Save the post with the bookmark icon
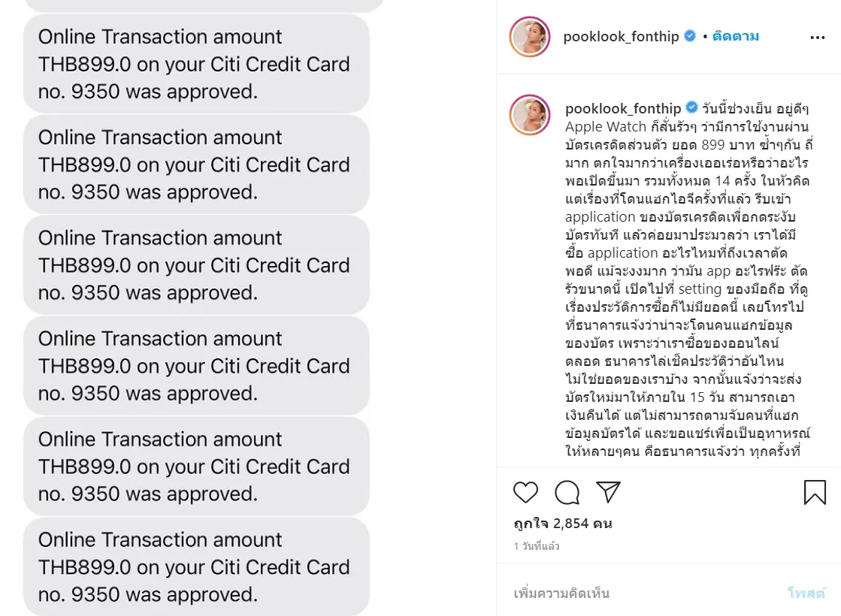 pyautogui.click(x=815, y=492)
